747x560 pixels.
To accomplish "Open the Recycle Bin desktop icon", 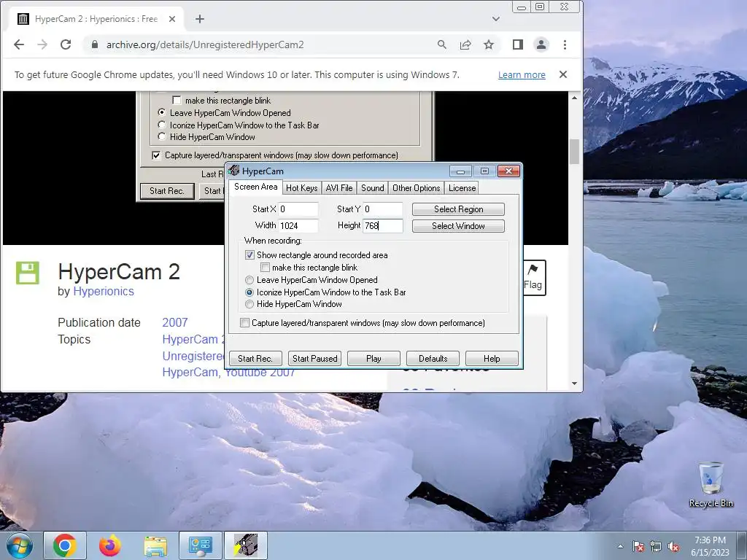I will 711,484.
